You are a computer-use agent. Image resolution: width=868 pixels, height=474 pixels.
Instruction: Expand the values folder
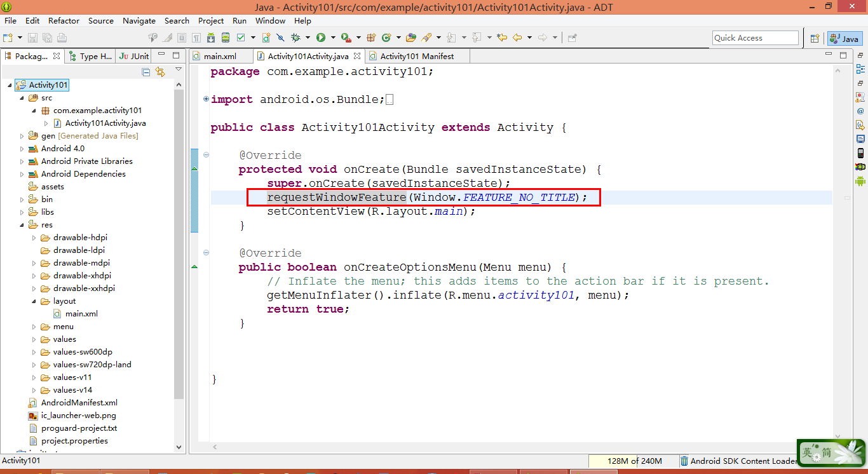pyautogui.click(x=34, y=339)
